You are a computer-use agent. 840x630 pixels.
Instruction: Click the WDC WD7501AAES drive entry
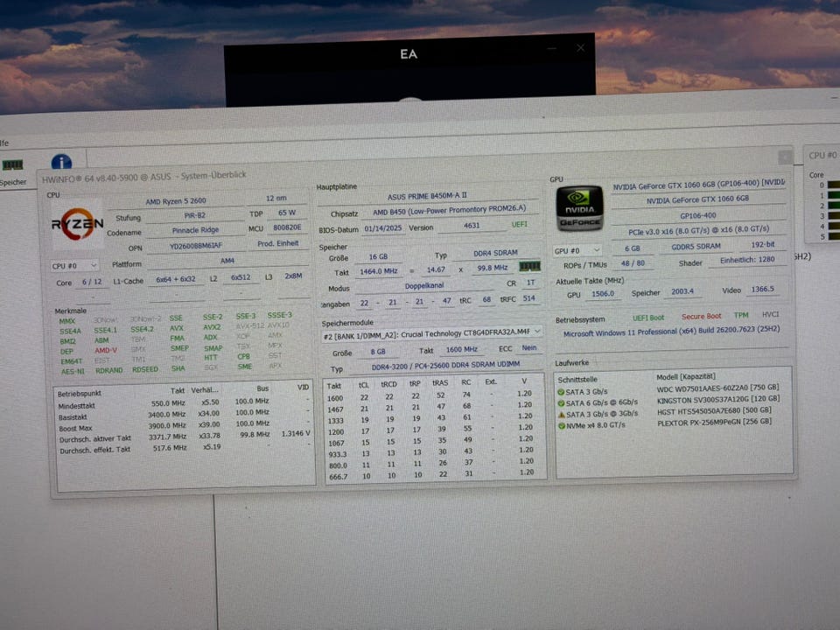point(717,388)
